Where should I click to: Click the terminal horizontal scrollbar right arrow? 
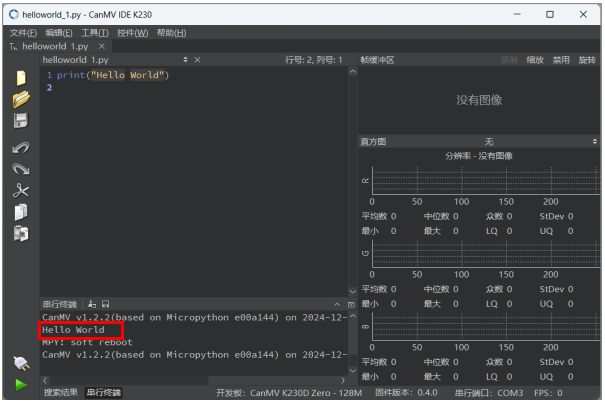coord(343,380)
